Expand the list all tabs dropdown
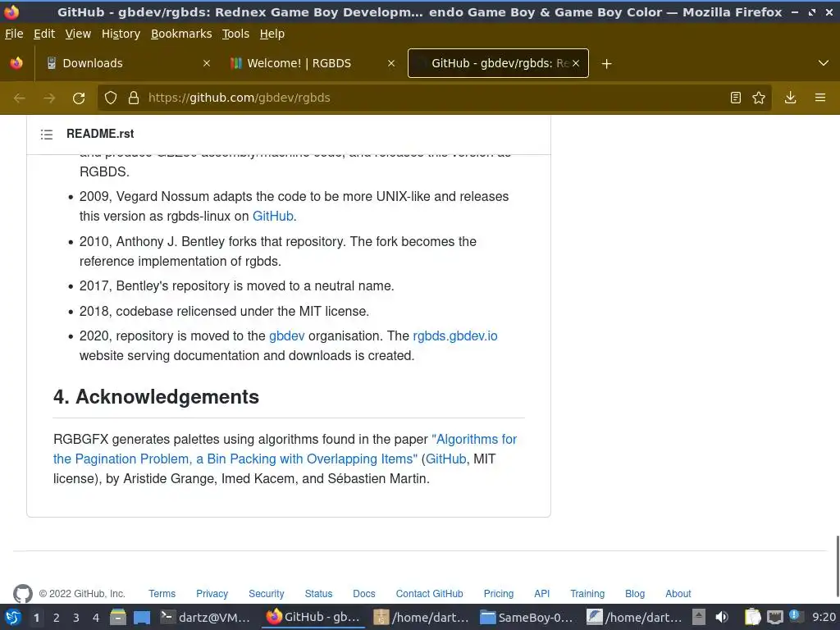 point(824,63)
